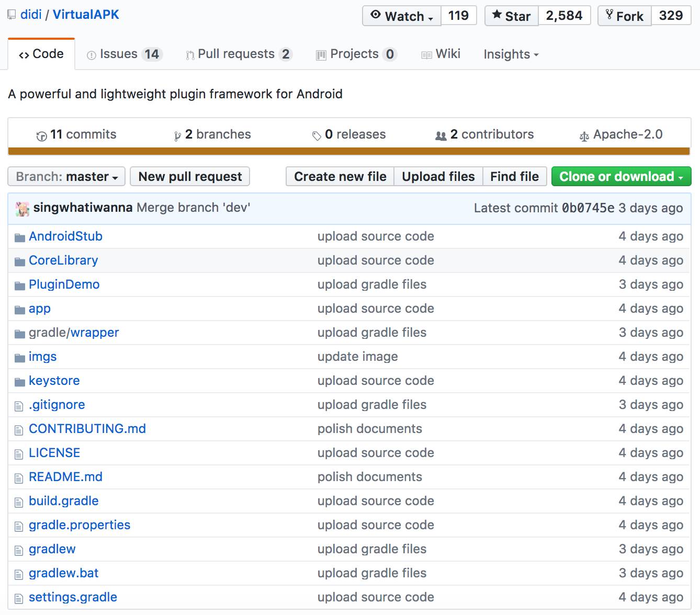700x615 pixels.
Task: Click the AndroidStub folder icon
Action: tap(20, 238)
